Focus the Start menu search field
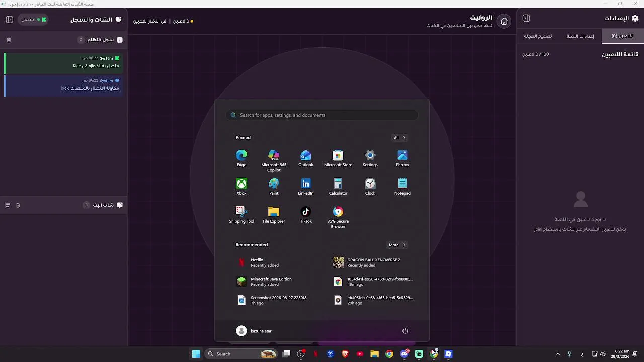 (x=322, y=115)
